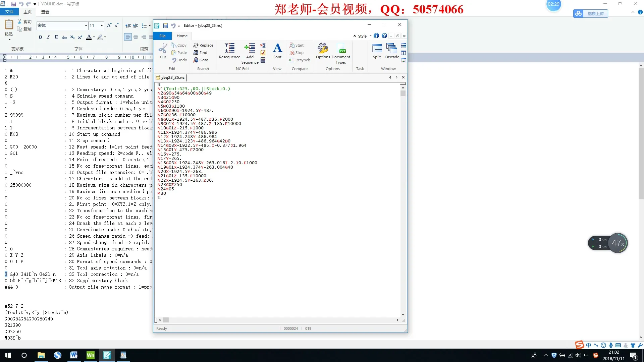The width and height of the screenshot is (644, 362).
Task: Expand the font size 11 dropdown
Action: (102, 25)
